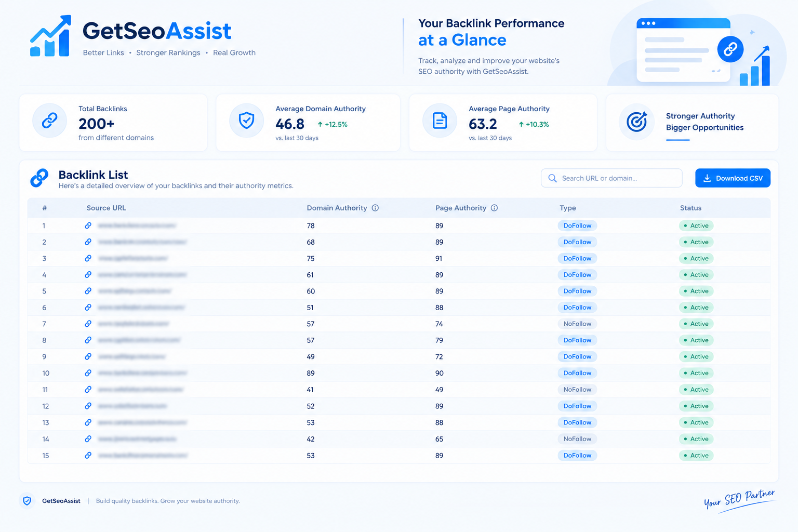Click the NoFollow badge in row 7
Image resolution: width=798 pixels, height=532 pixels.
(577, 324)
